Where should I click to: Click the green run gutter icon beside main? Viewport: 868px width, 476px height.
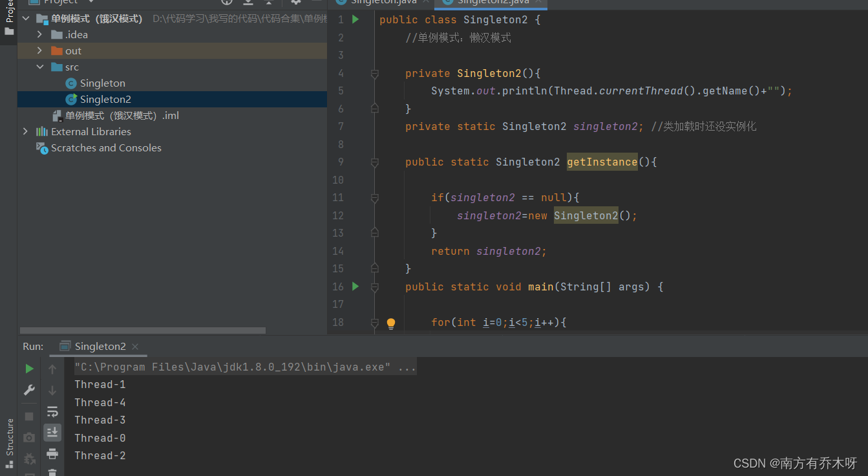[x=355, y=286]
